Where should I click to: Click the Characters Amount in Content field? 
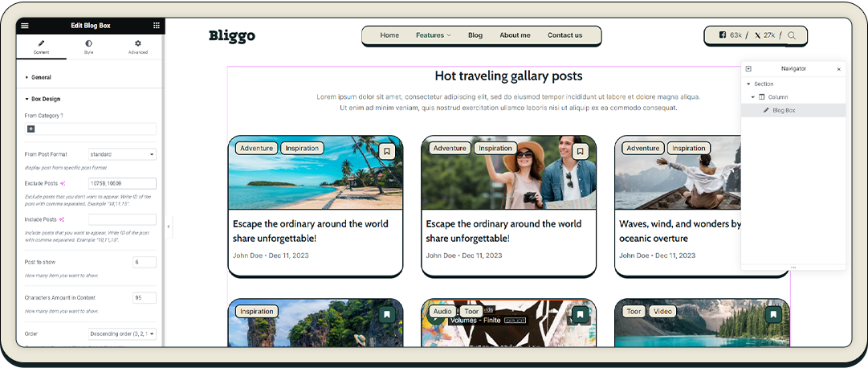(x=145, y=297)
